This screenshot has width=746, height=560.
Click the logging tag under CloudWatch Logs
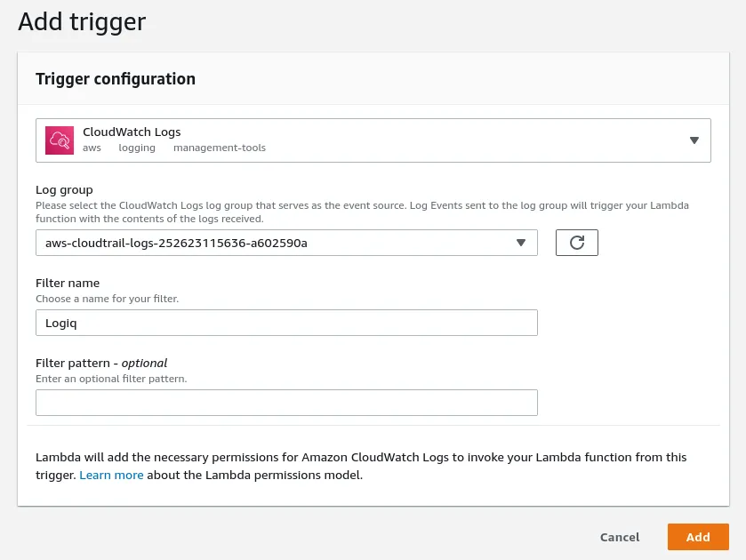pyautogui.click(x=137, y=148)
